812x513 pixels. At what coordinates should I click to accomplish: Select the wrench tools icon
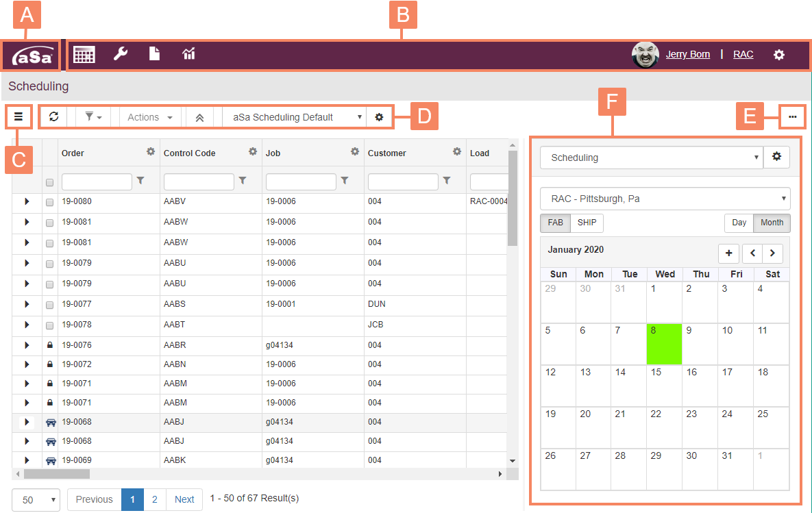point(121,54)
